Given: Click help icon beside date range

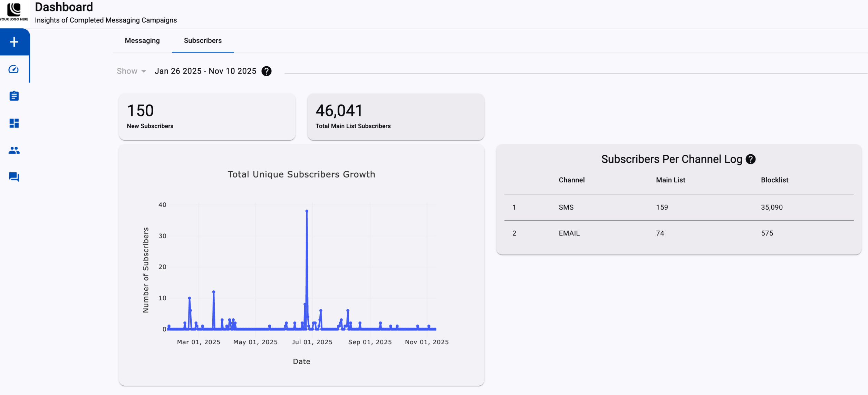Looking at the screenshot, I should [266, 71].
